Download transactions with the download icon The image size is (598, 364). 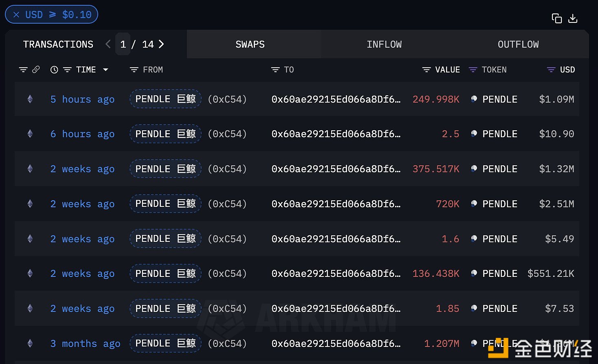point(573,18)
